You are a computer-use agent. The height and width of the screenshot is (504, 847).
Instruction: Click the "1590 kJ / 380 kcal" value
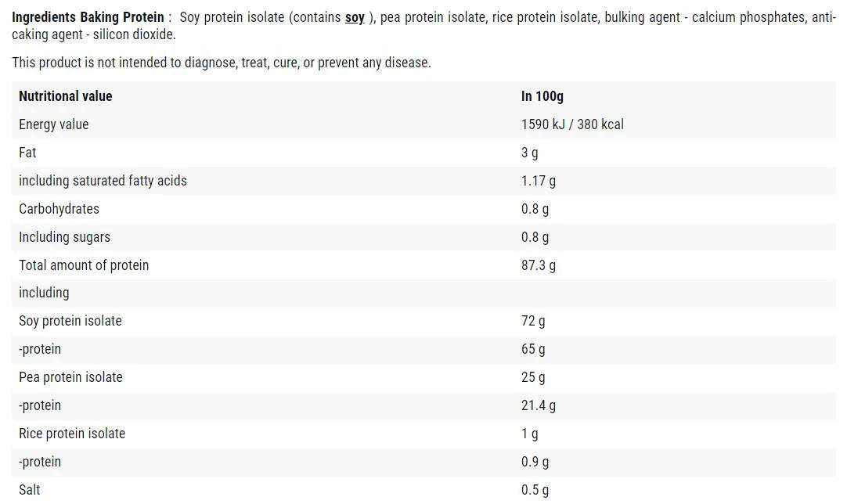[x=572, y=124]
